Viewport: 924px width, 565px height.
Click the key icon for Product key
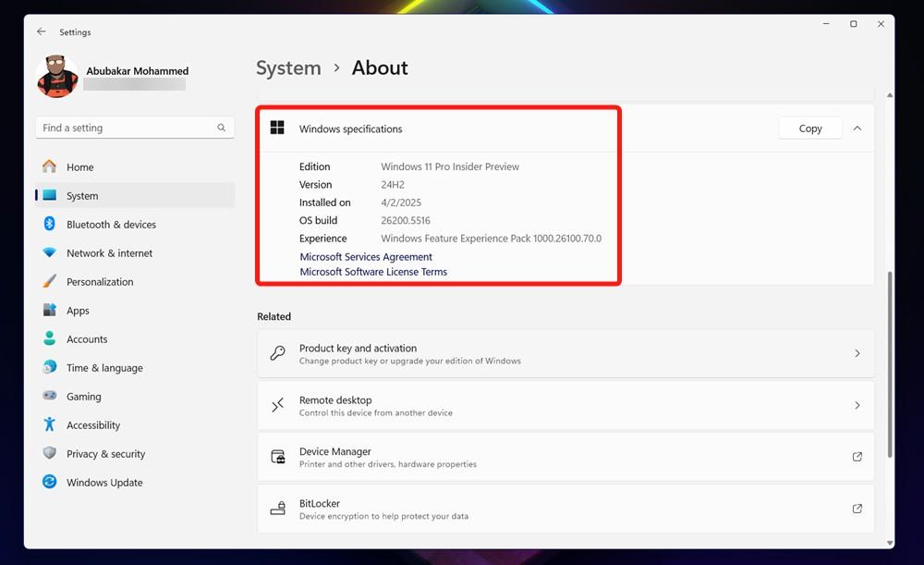(277, 353)
